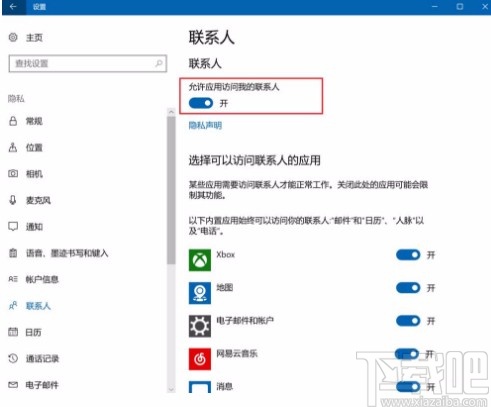Click the location icon for 位置

click(13, 147)
